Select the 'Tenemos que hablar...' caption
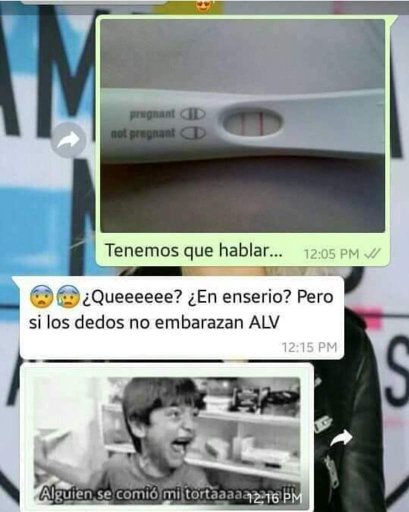 click(x=194, y=251)
